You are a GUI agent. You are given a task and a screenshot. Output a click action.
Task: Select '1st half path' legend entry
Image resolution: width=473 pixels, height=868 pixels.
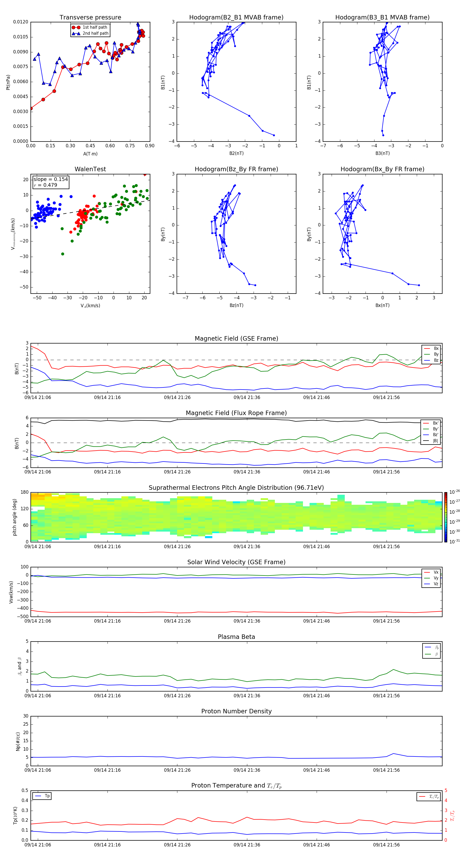[x=90, y=27]
